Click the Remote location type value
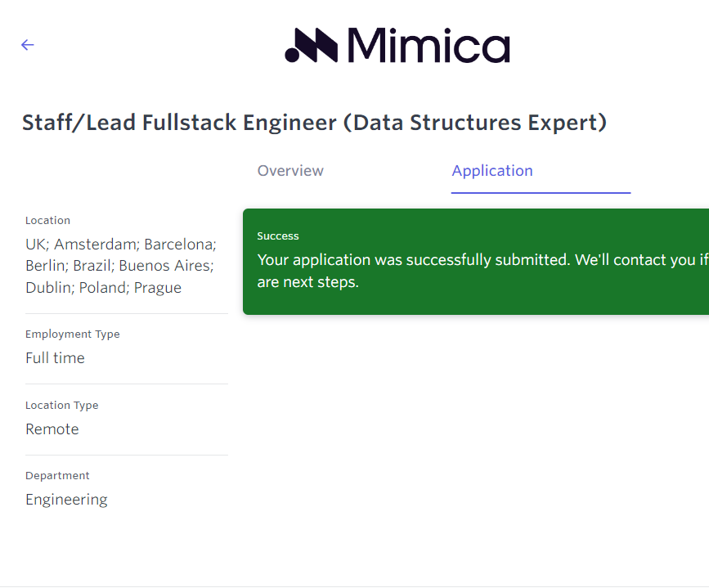This screenshot has height=588, width=709. [52, 429]
